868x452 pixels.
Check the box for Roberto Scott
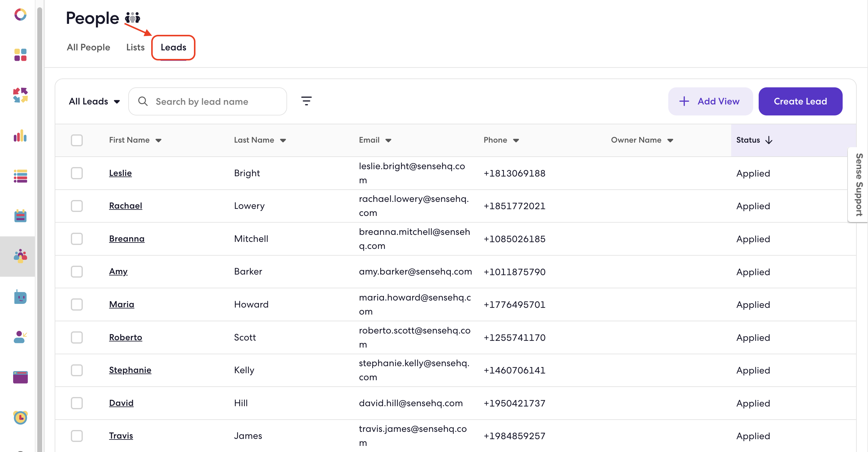[77, 337]
